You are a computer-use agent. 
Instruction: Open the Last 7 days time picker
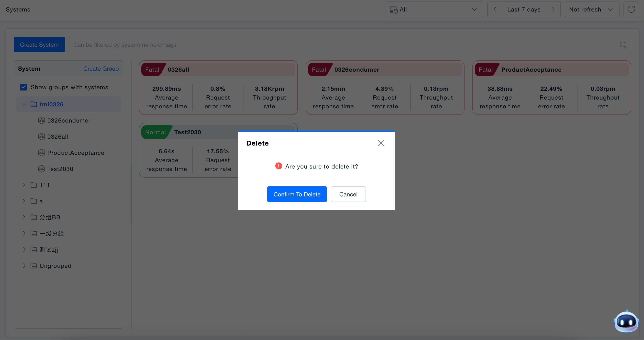[x=524, y=10]
